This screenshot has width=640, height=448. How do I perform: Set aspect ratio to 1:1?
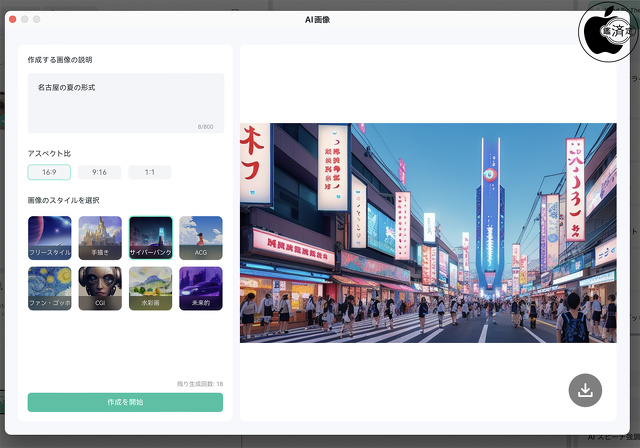click(x=149, y=172)
